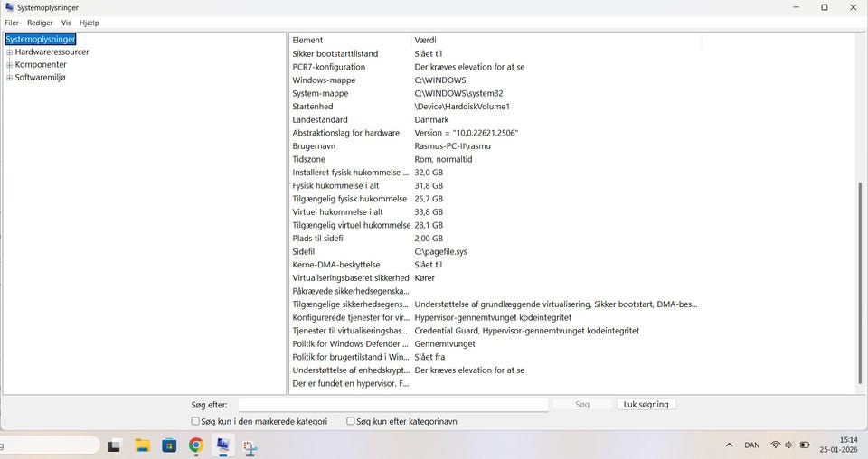Select the 'Kerne-DMA-beskyttelse' row

click(x=495, y=265)
